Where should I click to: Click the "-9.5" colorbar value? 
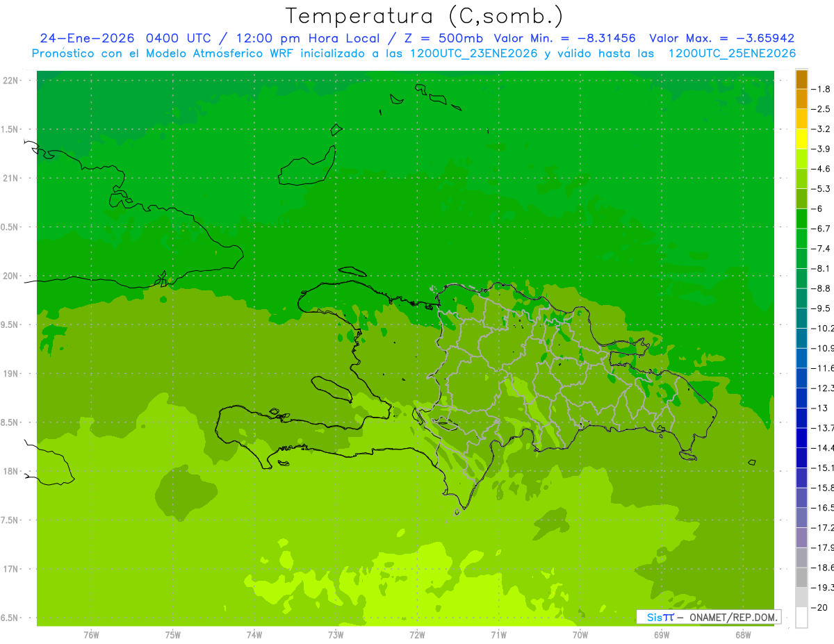point(821,308)
